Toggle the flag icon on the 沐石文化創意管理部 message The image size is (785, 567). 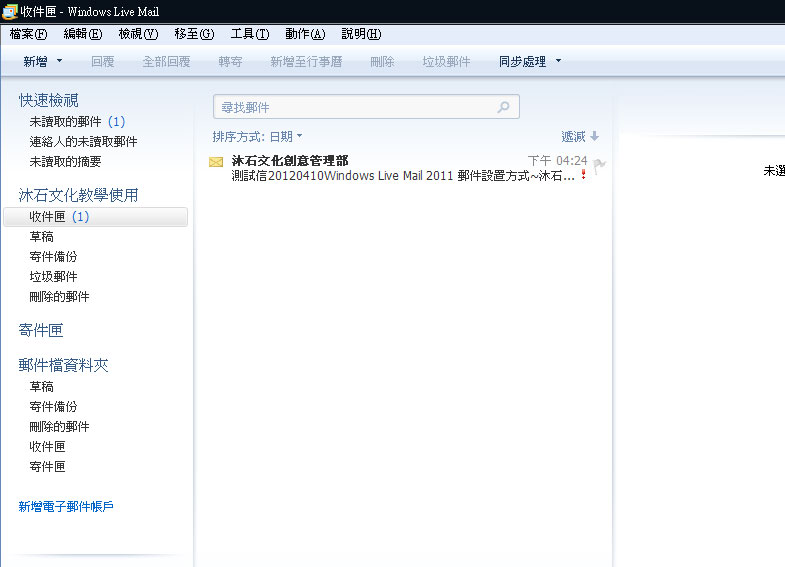click(x=599, y=164)
